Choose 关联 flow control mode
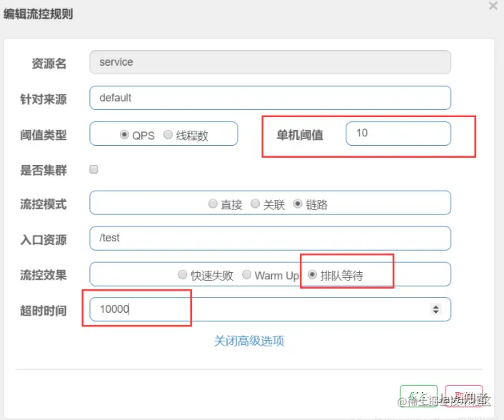The image size is (504, 420). 255,204
